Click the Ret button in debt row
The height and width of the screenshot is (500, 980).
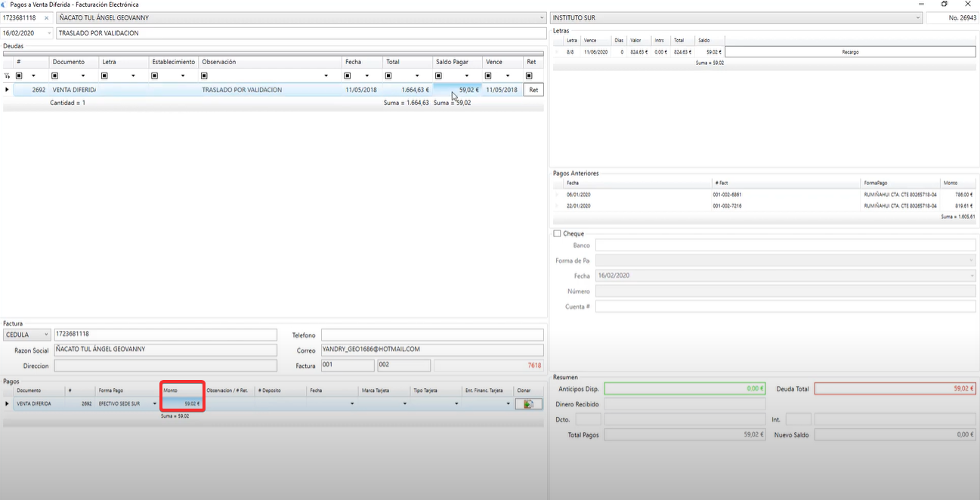(x=533, y=90)
